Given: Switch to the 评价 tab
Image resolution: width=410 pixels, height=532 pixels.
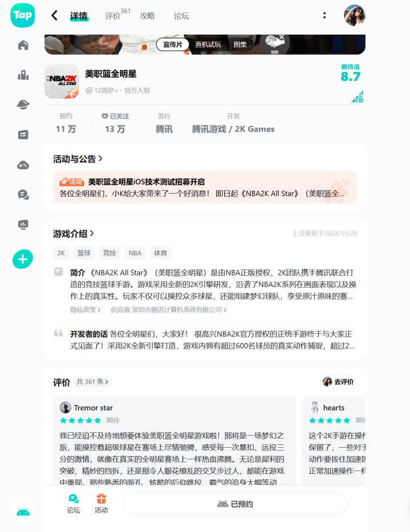Looking at the screenshot, I should pos(113,16).
